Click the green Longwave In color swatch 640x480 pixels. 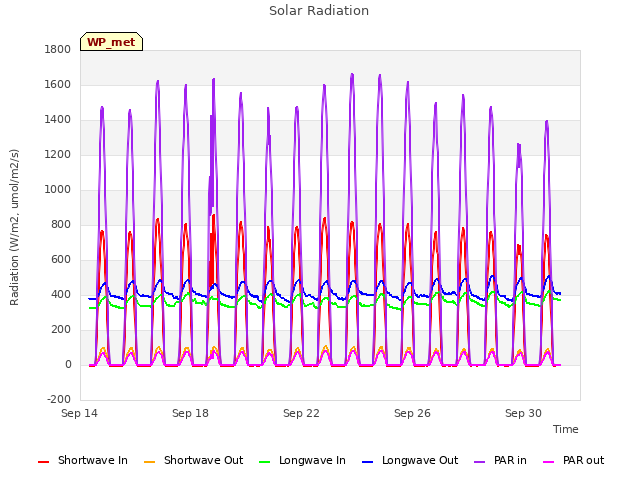(x=264, y=462)
